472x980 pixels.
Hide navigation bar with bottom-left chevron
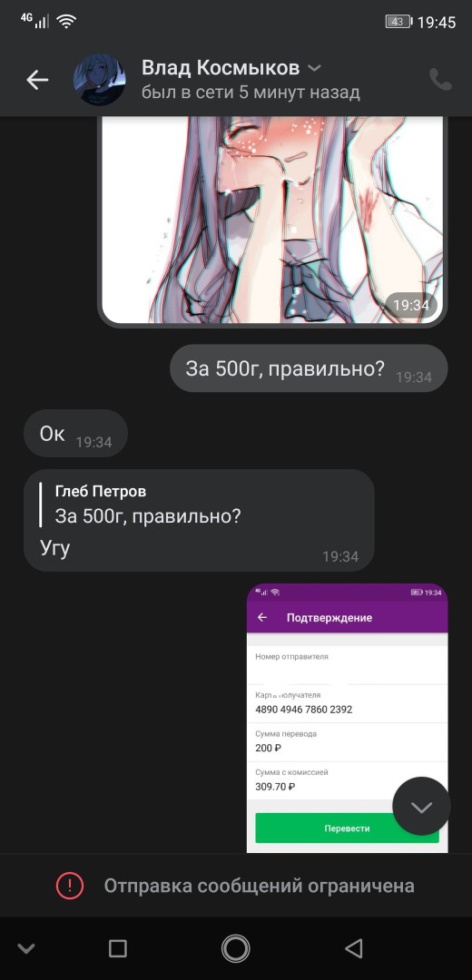25,949
